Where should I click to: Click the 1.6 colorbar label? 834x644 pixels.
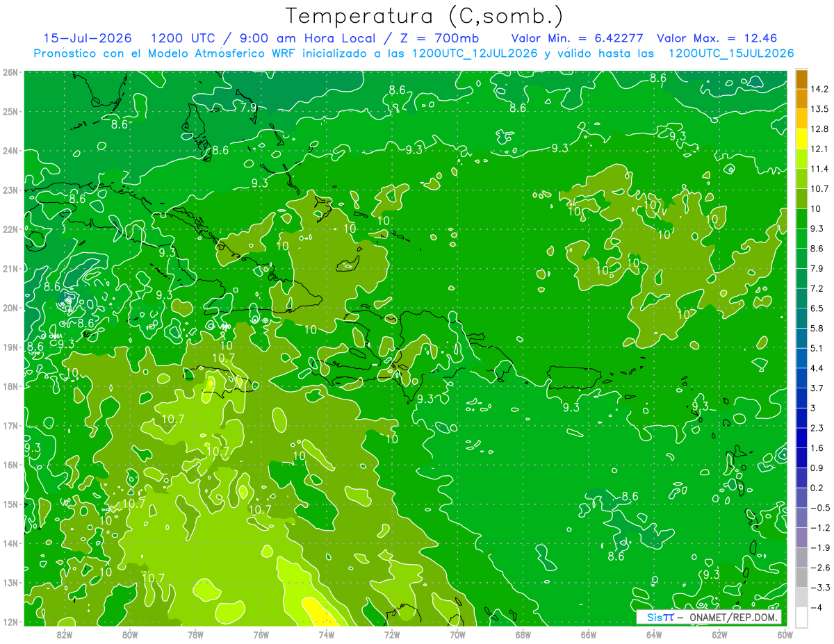(816, 448)
